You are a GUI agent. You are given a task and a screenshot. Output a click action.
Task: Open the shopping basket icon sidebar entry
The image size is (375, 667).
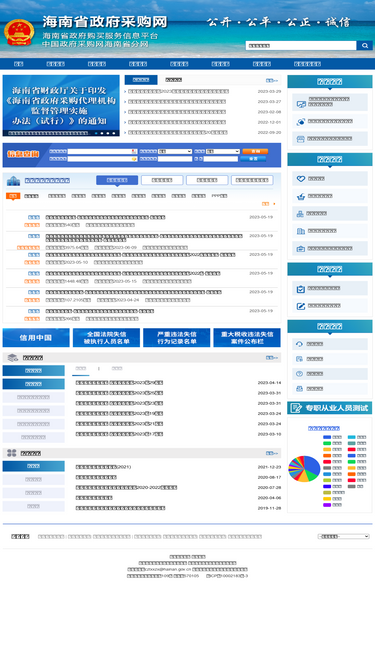point(330,196)
